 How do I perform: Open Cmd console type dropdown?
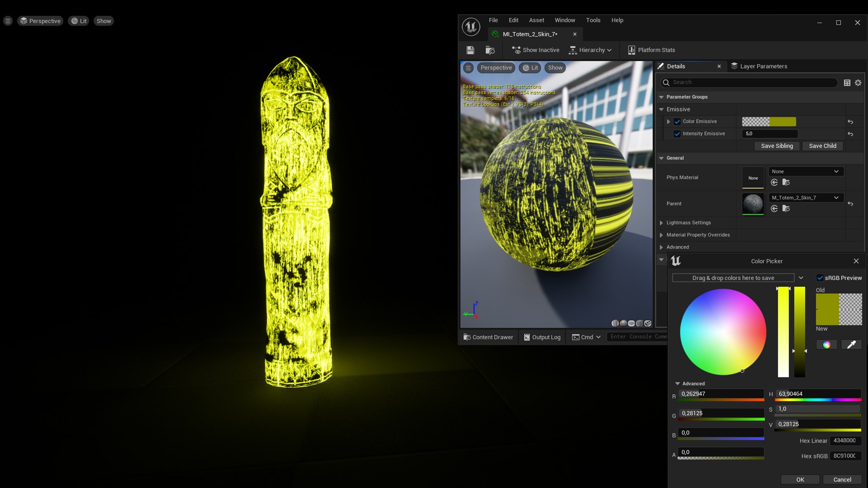coord(586,337)
